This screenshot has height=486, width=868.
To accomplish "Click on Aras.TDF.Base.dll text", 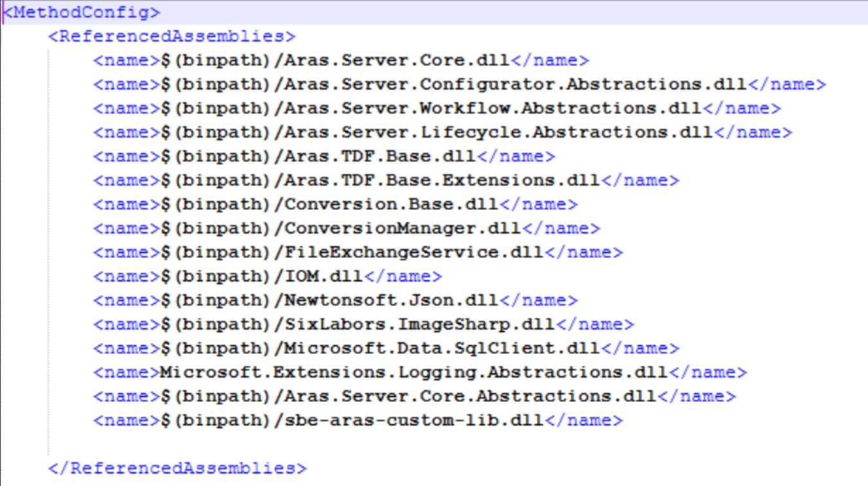I will pyautogui.click(x=379, y=156).
